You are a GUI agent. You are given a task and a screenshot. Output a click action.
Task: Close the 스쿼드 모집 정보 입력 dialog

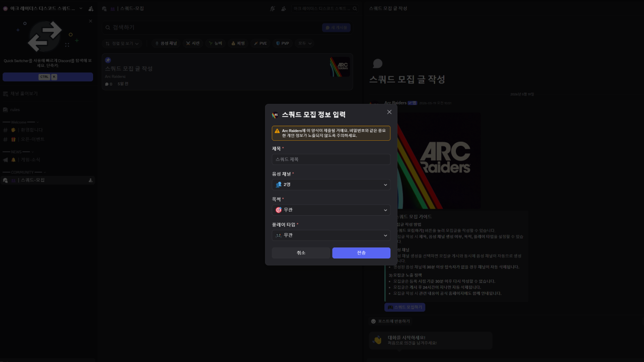[389, 112]
